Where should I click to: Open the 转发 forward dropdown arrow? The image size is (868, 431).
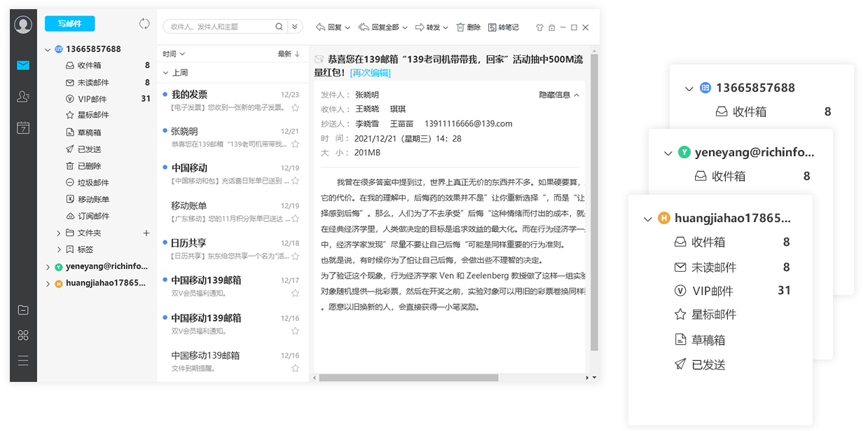(444, 27)
